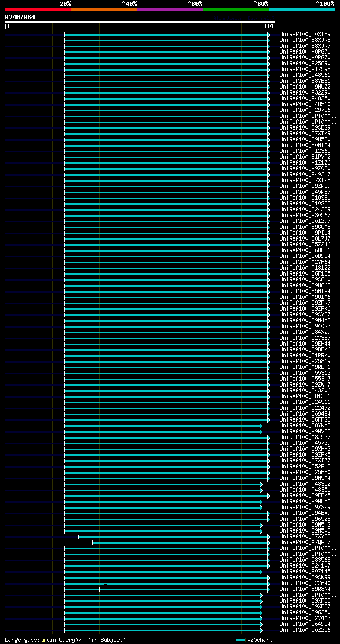Open hit UniRef100_A0PG71

tap(305, 51)
